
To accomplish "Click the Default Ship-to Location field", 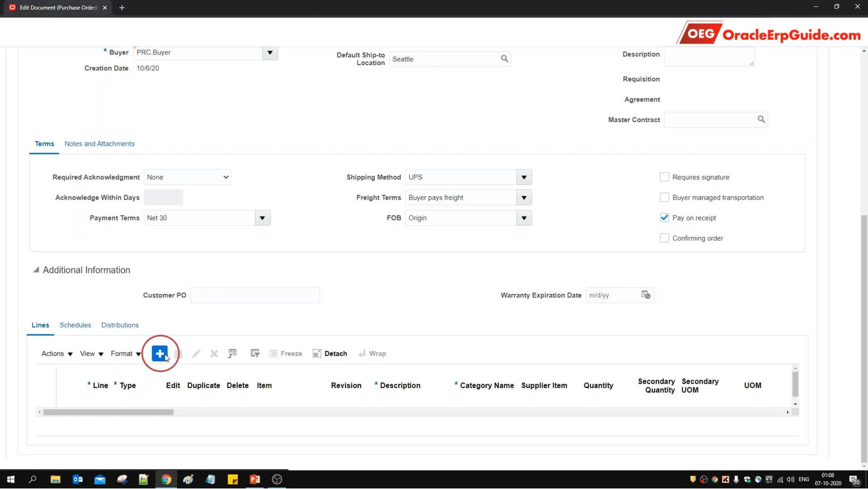I will [x=444, y=59].
